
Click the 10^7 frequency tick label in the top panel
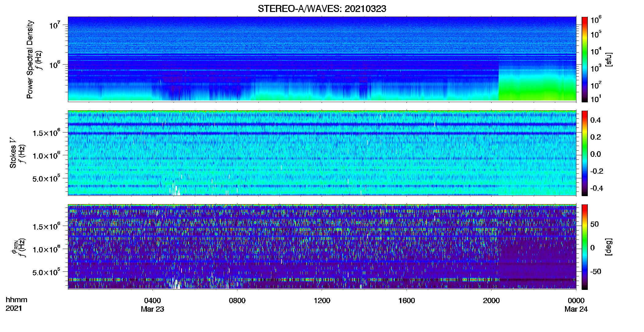pos(54,25)
